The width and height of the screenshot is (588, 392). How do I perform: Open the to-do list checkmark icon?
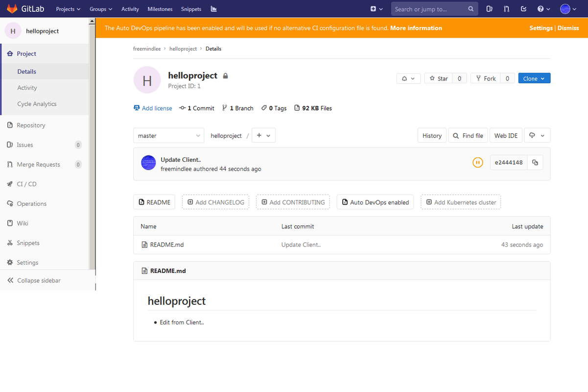coord(523,9)
